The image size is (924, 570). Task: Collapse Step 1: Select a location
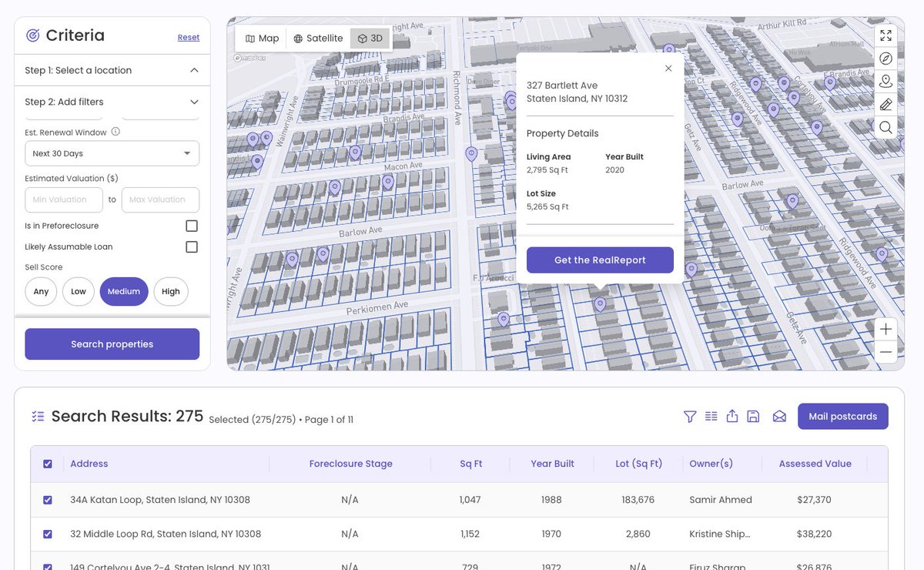tap(194, 70)
